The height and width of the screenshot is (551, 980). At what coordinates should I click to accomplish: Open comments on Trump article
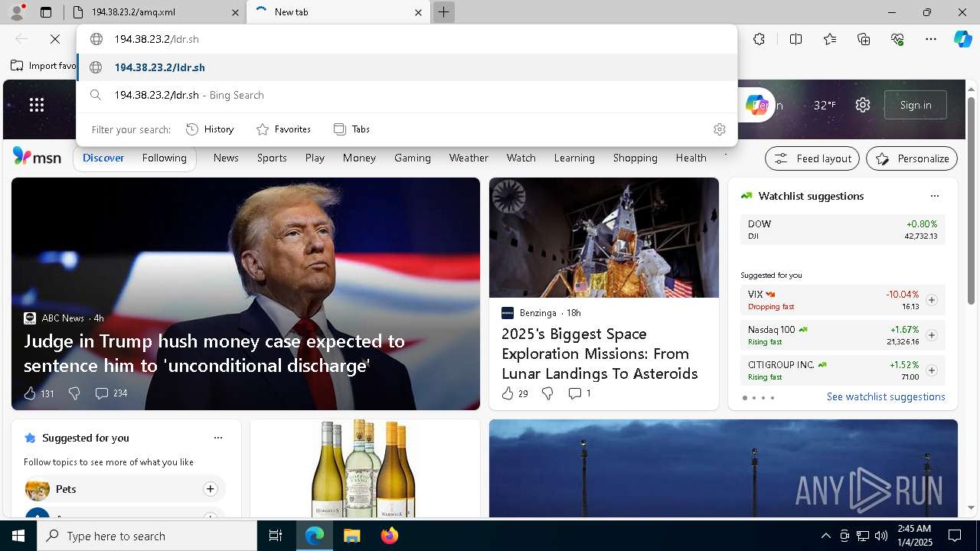pyautogui.click(x=111, y=393)
